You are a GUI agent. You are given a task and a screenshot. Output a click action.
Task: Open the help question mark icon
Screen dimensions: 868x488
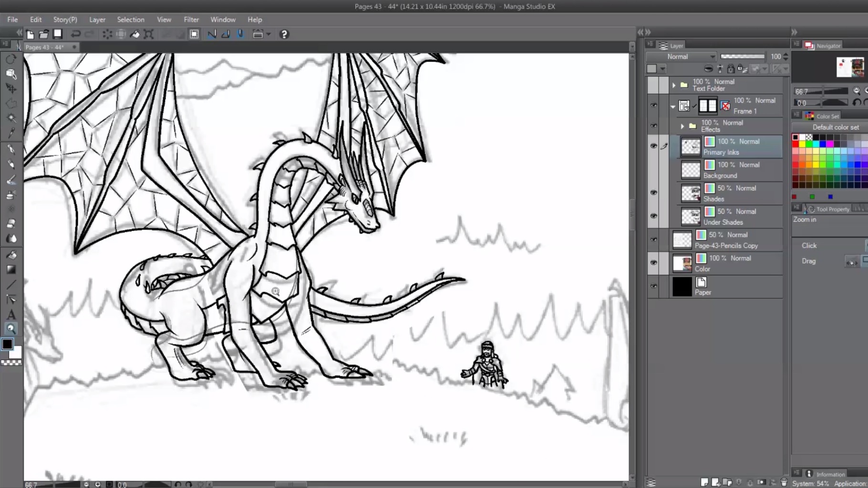[x=284, y=34]
